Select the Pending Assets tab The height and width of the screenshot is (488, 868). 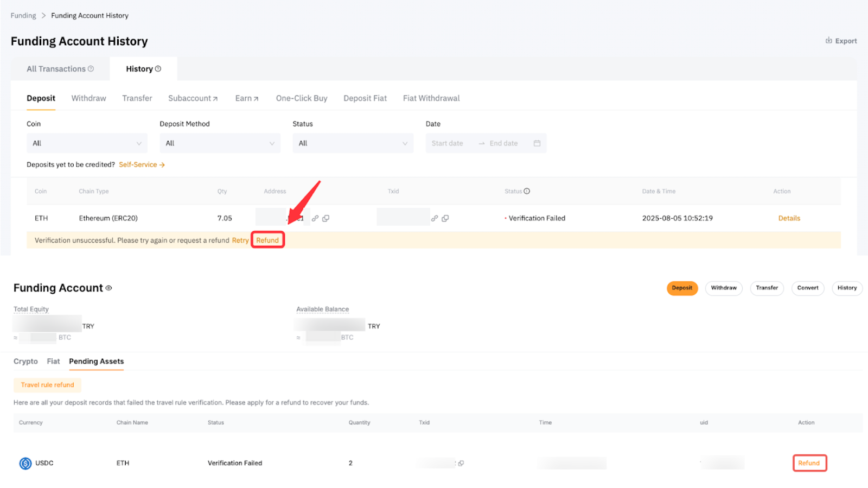pos(96,362)
